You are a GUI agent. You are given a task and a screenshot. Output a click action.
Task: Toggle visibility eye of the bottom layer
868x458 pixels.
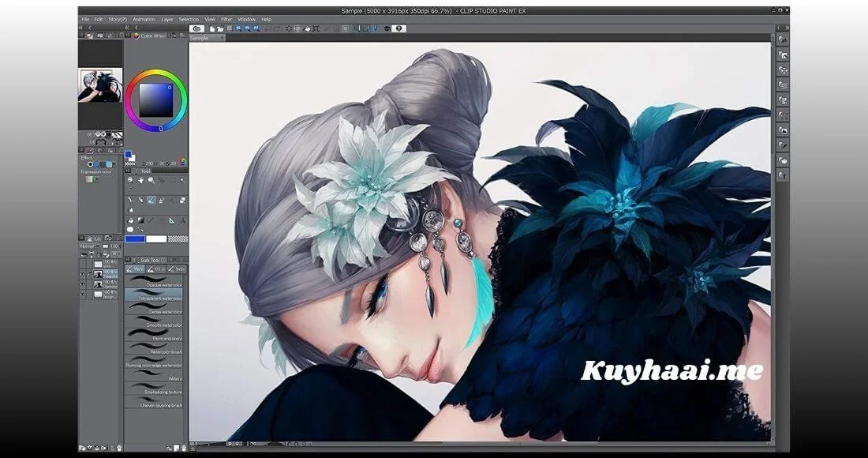tap(83, 295)
